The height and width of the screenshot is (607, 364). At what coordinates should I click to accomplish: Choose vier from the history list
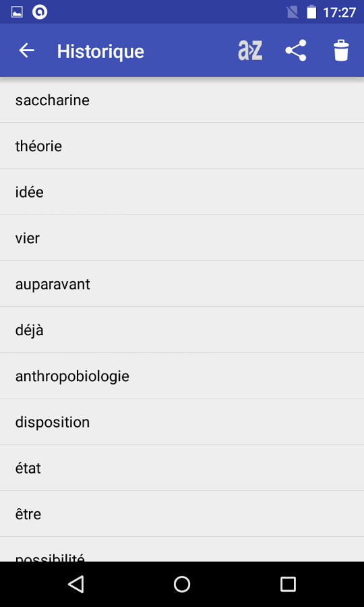182,238
